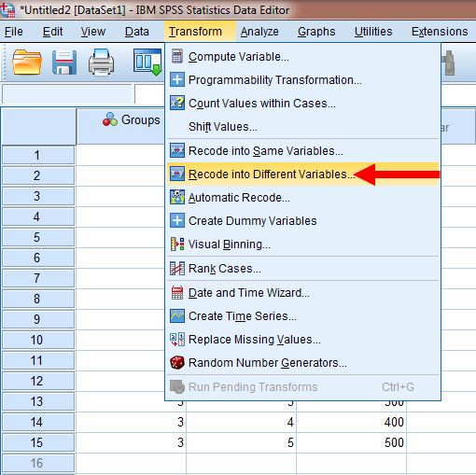Open the Edit menu
The image size is (476, 475).
(52, 32)
